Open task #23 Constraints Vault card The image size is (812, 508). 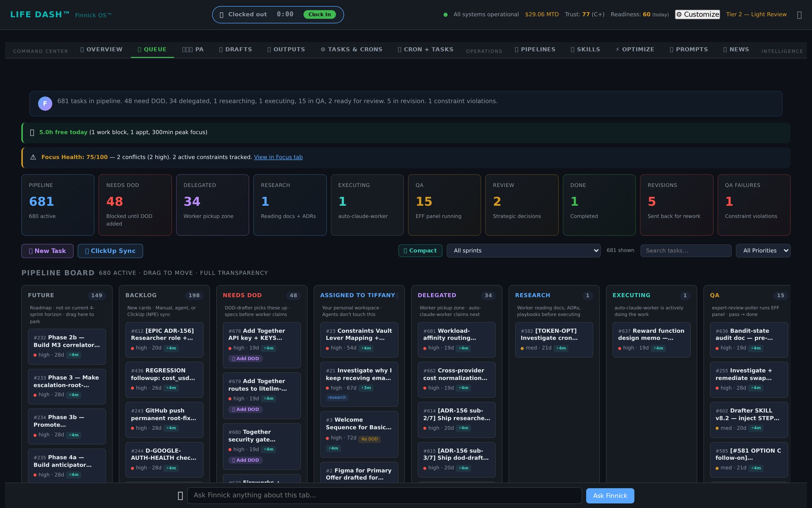click(359, 340)
